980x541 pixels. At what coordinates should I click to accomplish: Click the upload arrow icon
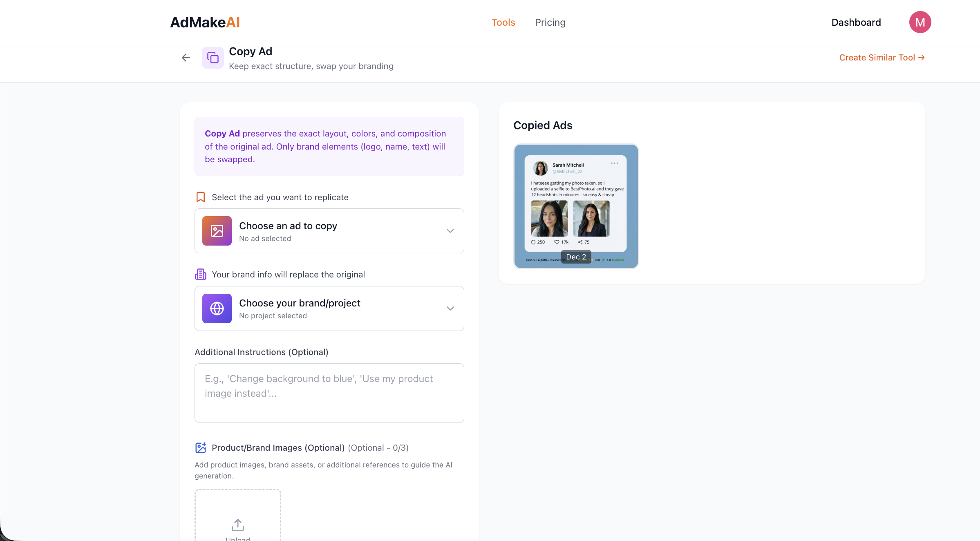click(238, 525)
